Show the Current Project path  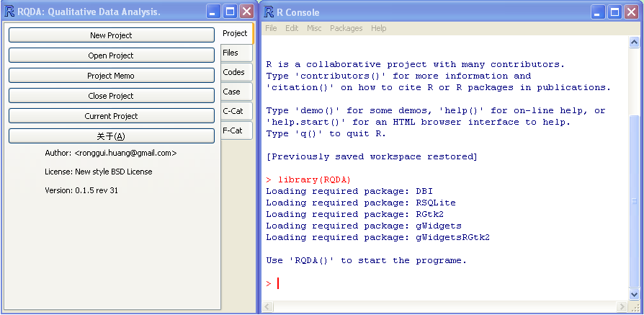tap(111, 116)
